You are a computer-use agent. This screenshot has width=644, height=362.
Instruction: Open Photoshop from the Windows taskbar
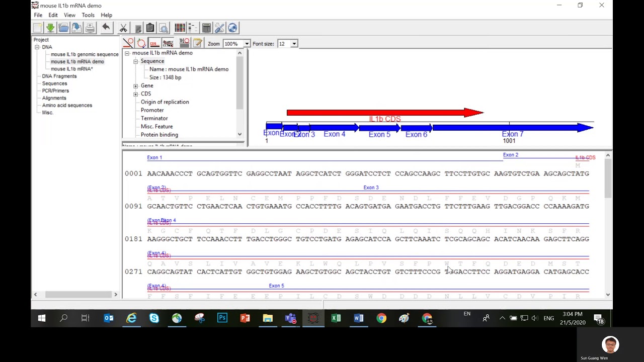[222, 318]
